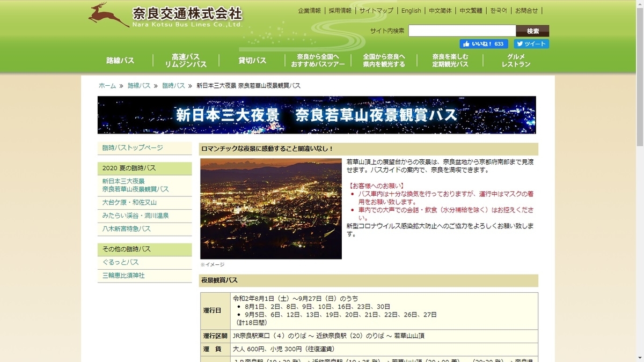Click the 奈良交通株式会社 company name
The height and width of the screenshot is (362, 644).
188,13
